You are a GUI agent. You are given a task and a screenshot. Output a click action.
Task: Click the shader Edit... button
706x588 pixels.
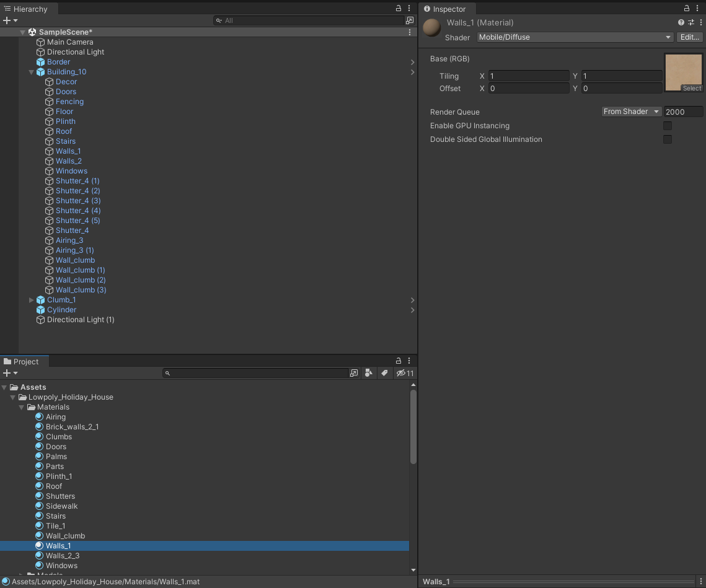point(689,37)
